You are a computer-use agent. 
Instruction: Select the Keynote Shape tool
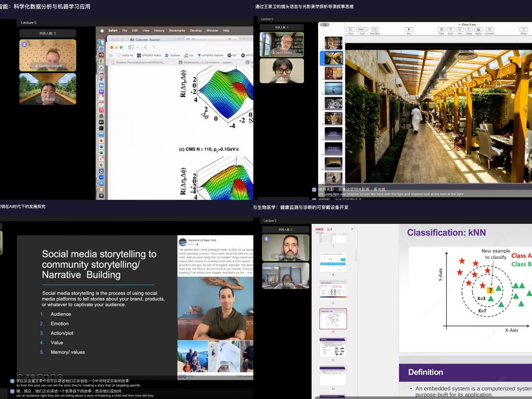pos(469,30)
